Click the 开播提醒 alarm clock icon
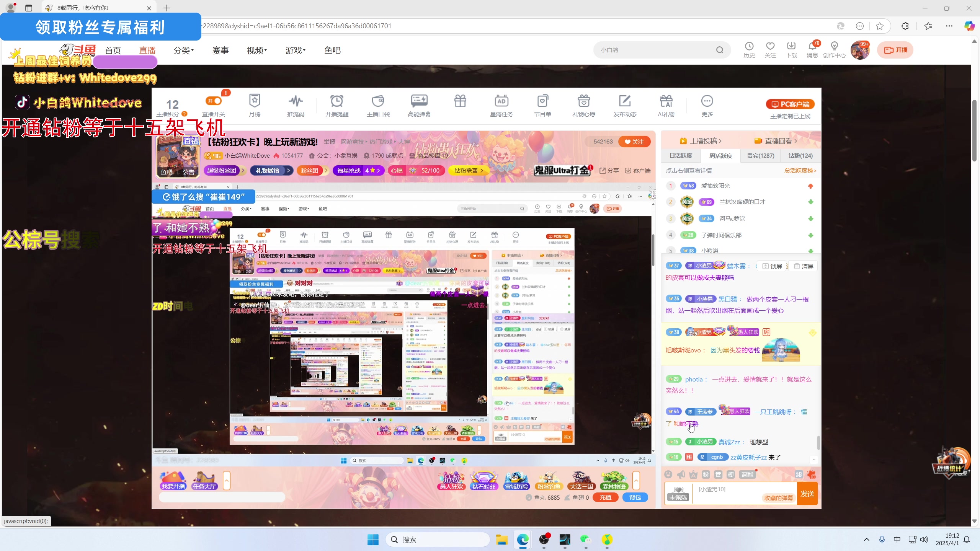The image size is (980, 551). coord(336,102)
